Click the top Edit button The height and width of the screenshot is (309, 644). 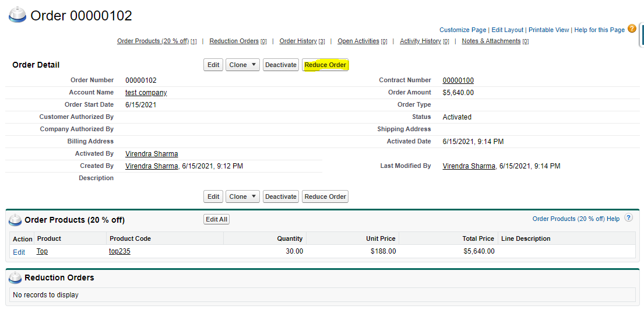click(213, 65)
